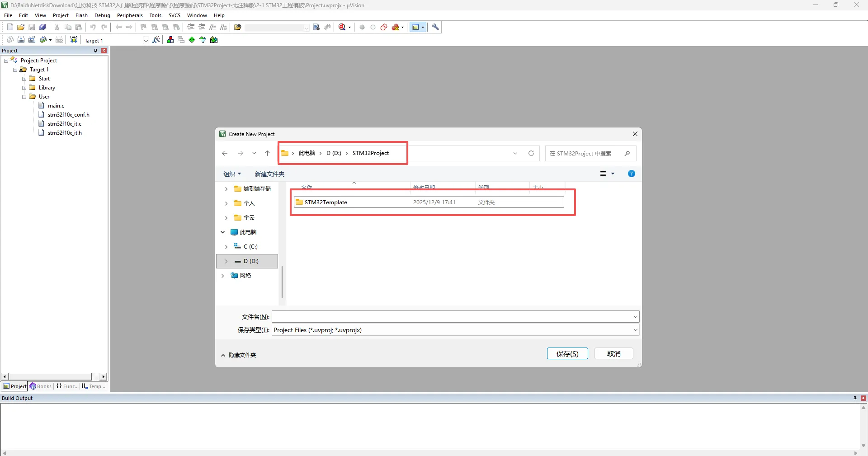
Task: Select stm32f10x_conf.h in the project tree
Action: coord(69,115)
